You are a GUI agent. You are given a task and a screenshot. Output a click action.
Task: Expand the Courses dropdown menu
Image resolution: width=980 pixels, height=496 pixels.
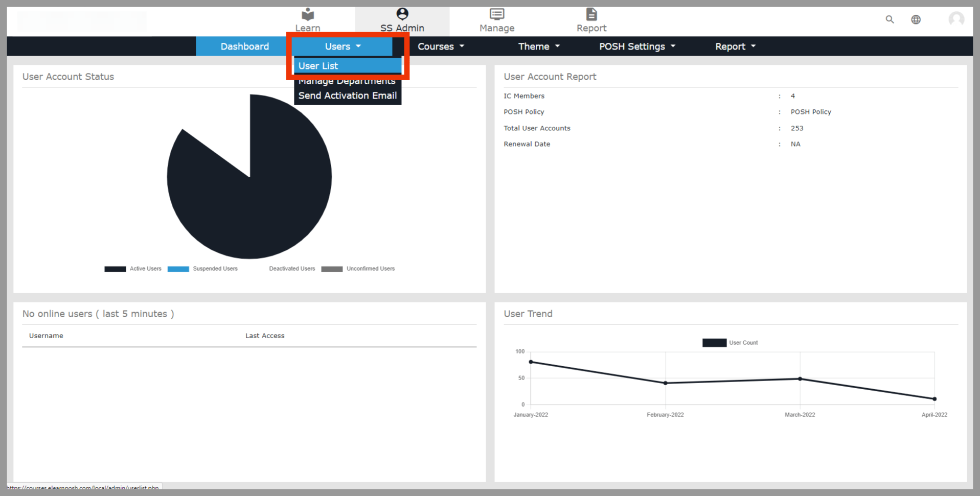tap(440, 46)
